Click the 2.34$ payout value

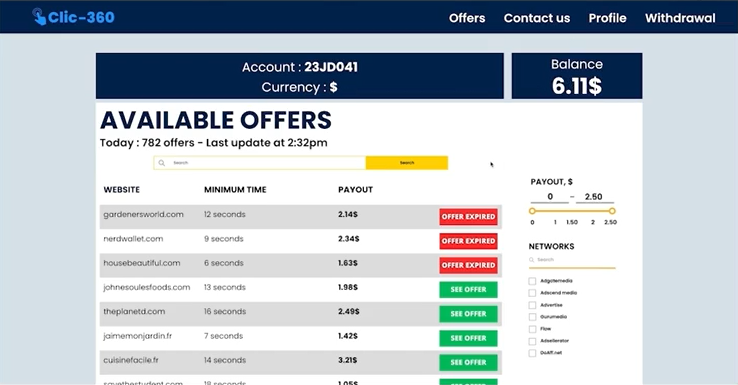(349, 239)
